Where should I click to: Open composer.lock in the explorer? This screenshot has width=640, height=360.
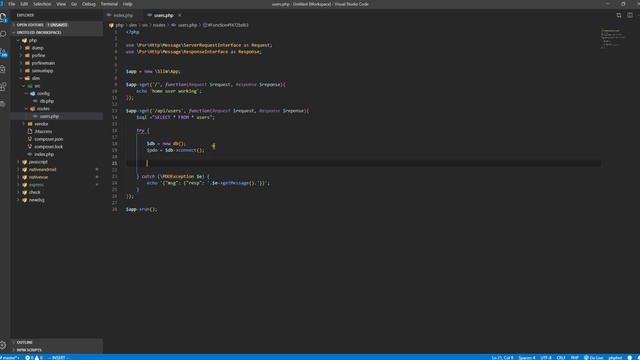pyautogui.click(x=57, y=147)
